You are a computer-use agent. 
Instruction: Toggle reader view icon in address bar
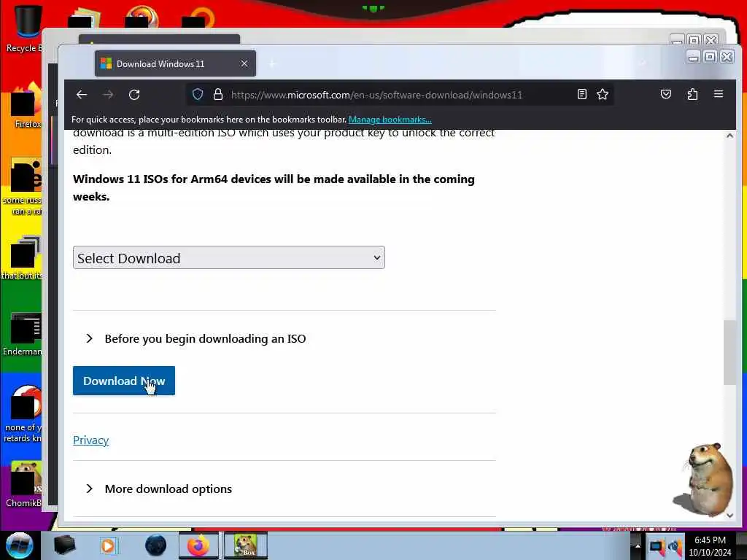click(581, 94)
